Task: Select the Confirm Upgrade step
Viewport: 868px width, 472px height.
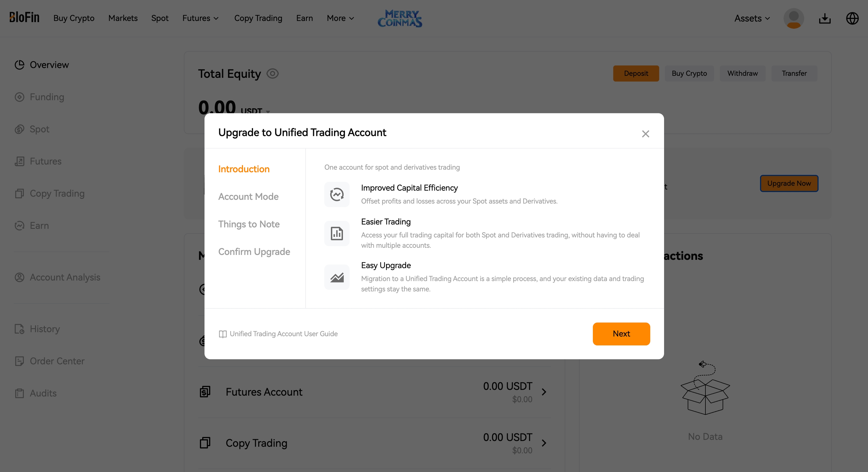Action: pyautogui.click(x=254, y=252)
